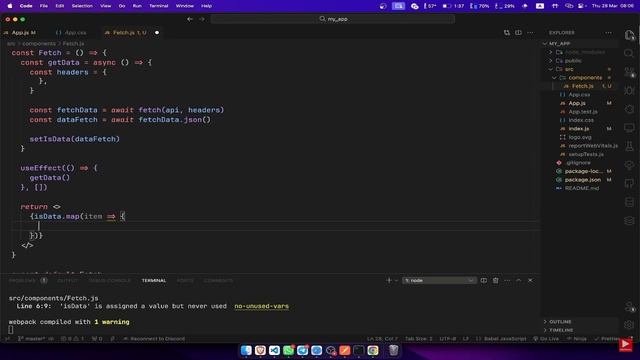Click the no-unused-vars link in terminal
Screen dimensions: 640x360
point(261,306)
